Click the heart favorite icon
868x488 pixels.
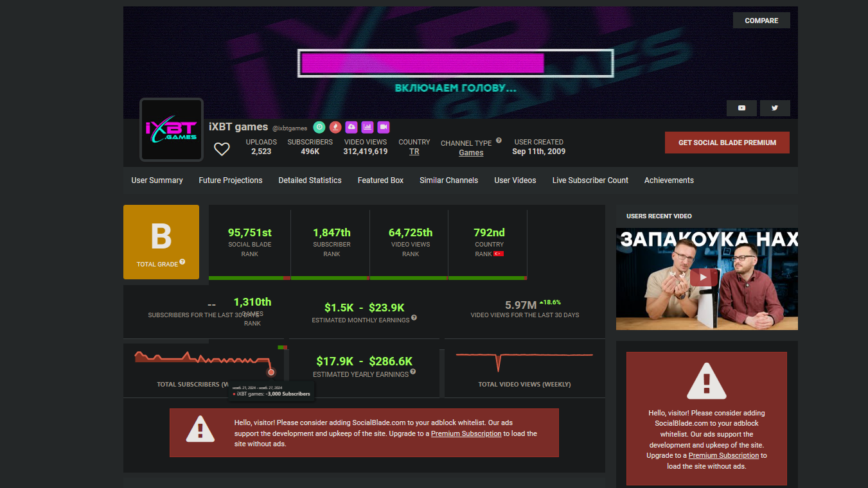coord(222,149)
